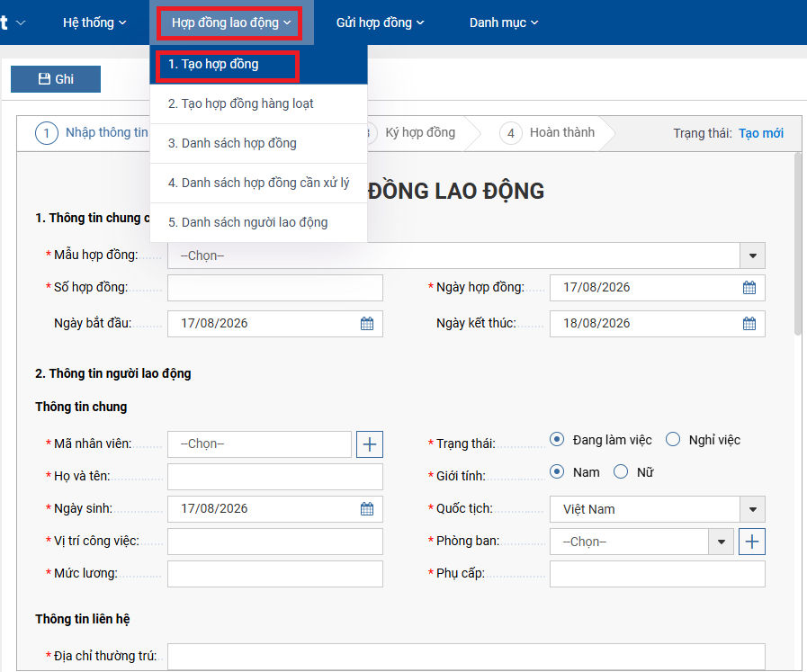Screen dimensions: 807x672
Task: Select the Đang làm việc radio option
Action: (x=557, y=439)
